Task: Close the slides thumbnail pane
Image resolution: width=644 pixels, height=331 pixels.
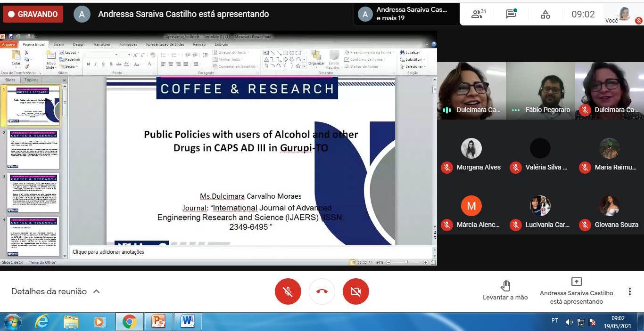Action: (65, 80)
